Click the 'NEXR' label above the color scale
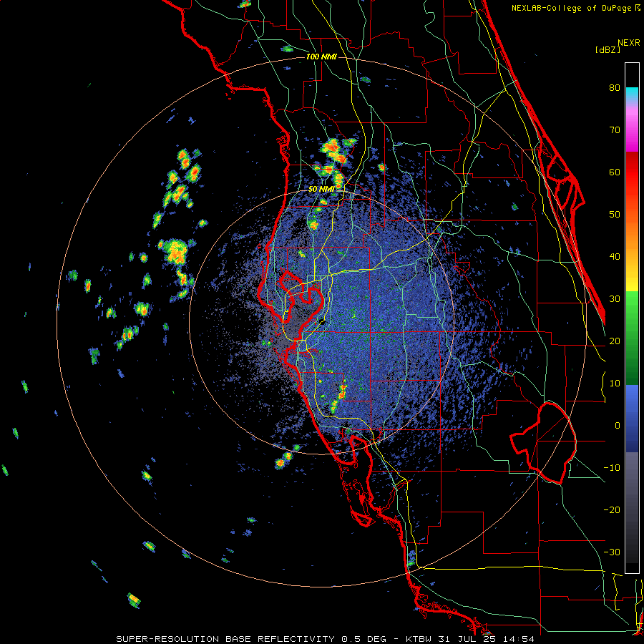644x644 pixels. coord(629,43)
